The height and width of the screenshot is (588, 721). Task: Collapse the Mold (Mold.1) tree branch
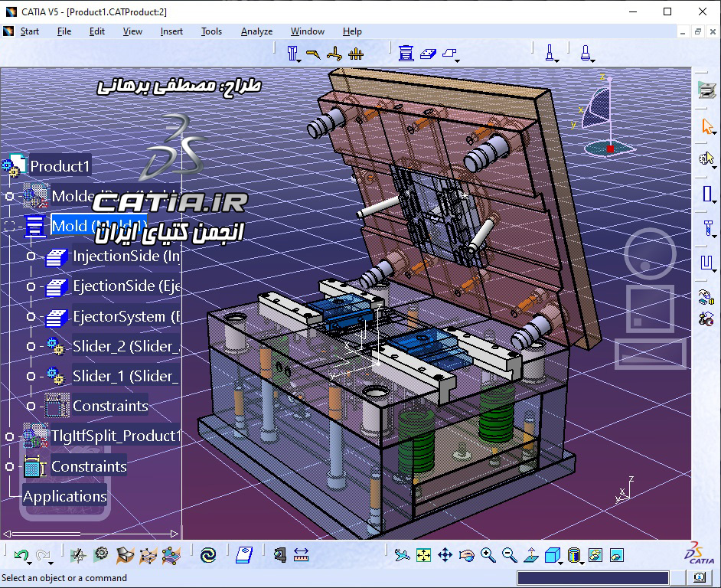click(9, 225)
